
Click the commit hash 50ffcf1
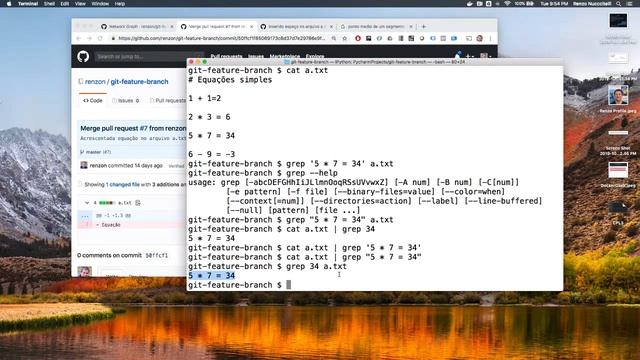click(157, 256)
